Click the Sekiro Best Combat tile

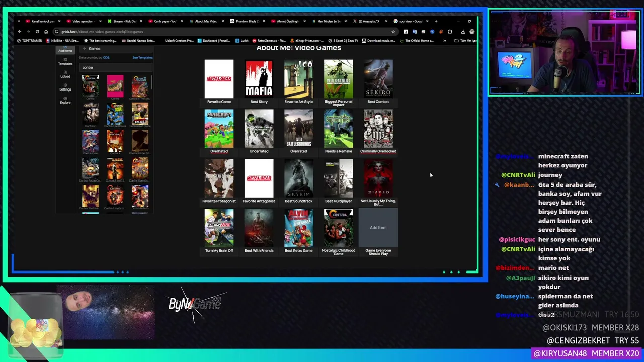378,79
